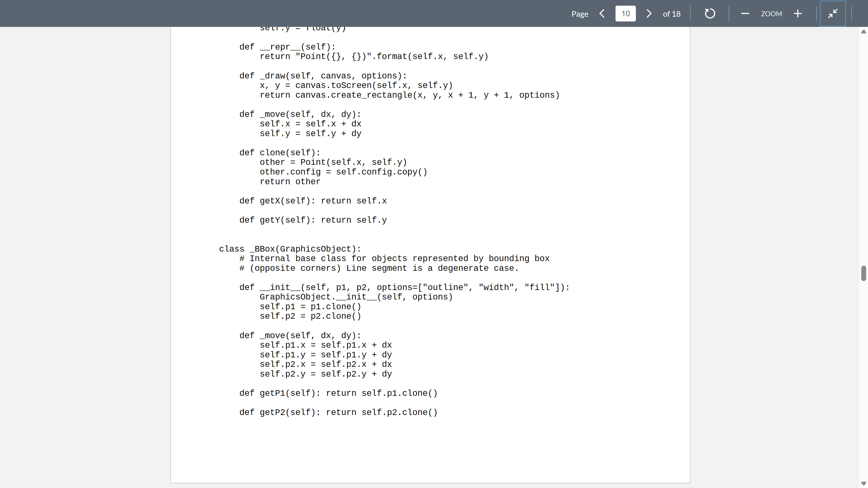Exit fullscreen with the collapse arrows icon

[833, 14]
